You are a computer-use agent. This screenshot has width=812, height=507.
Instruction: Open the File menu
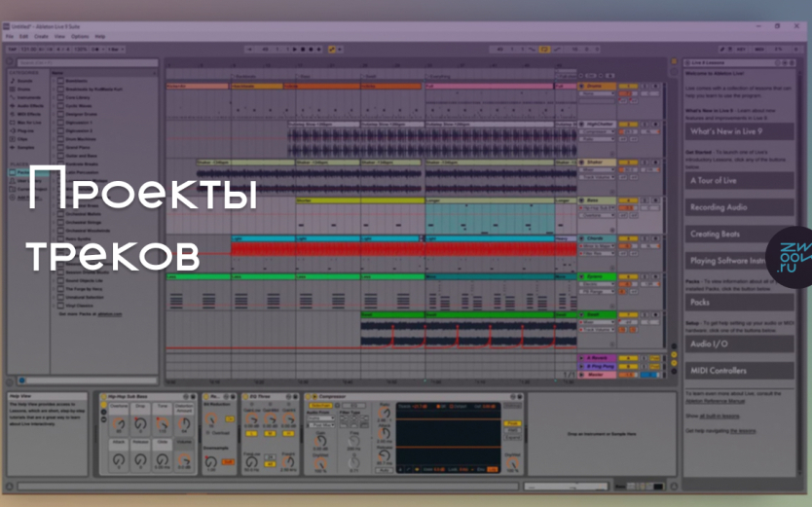point(11,36)
